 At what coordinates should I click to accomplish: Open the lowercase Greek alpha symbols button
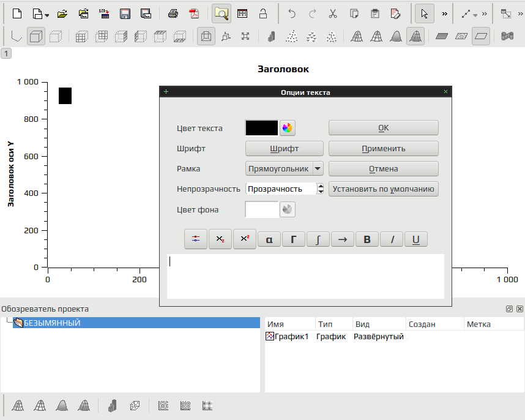tap(269, 239)
